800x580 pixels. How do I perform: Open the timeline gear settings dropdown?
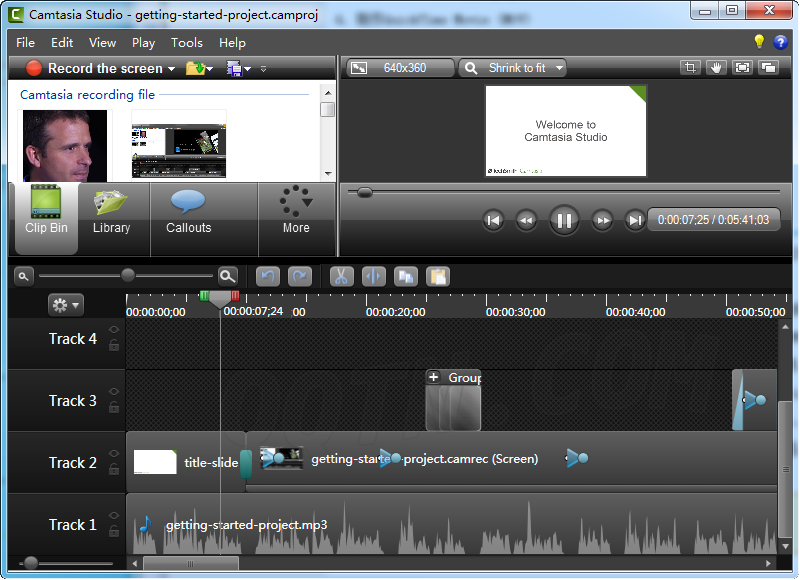tap(65, 305)
